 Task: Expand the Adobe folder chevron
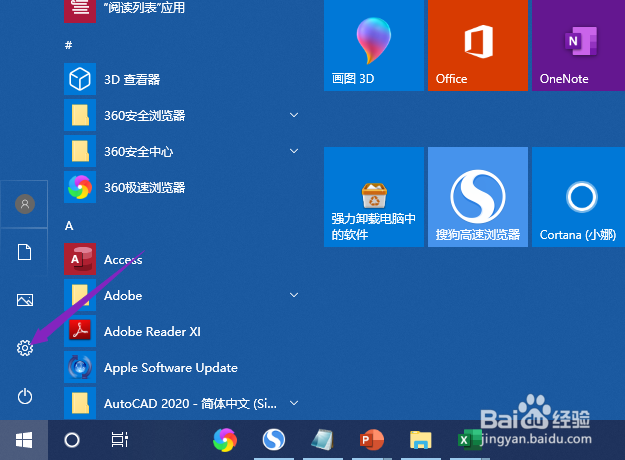[294, 295]
